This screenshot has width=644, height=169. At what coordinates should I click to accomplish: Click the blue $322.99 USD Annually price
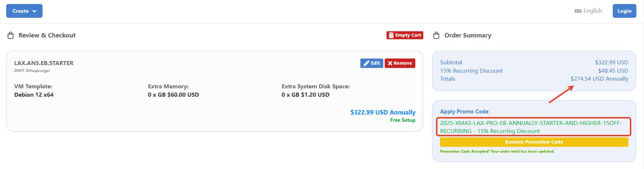[x=383, y=112]
